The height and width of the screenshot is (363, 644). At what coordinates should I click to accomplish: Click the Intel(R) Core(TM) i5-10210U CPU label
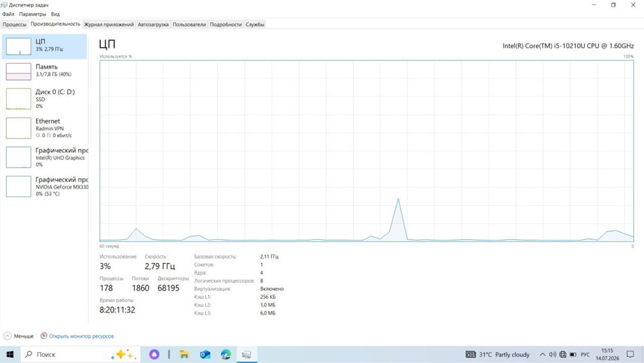(568, 46)
